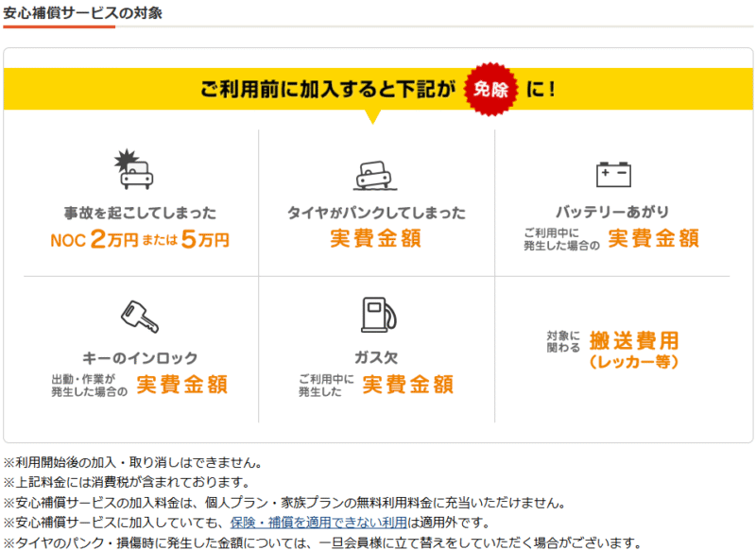Click 実費金額 under the flat tire label
Image resolution: width=756 pixels, height=550 pixels.
click(375, 238)
